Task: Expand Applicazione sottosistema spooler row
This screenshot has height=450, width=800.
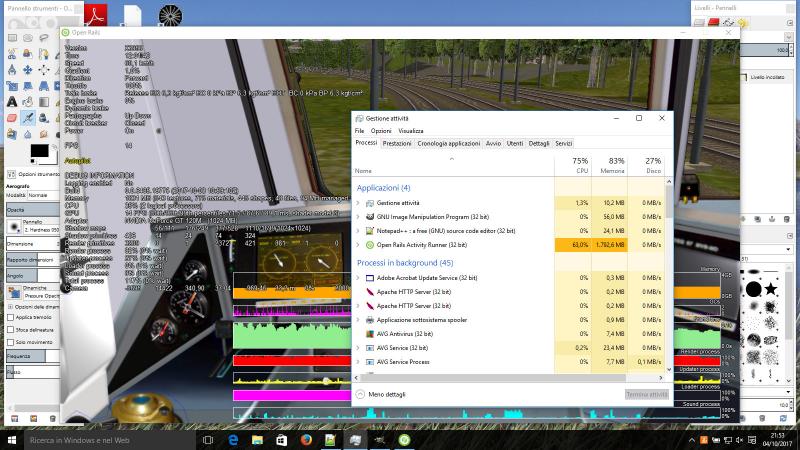Action: [358, 320]
